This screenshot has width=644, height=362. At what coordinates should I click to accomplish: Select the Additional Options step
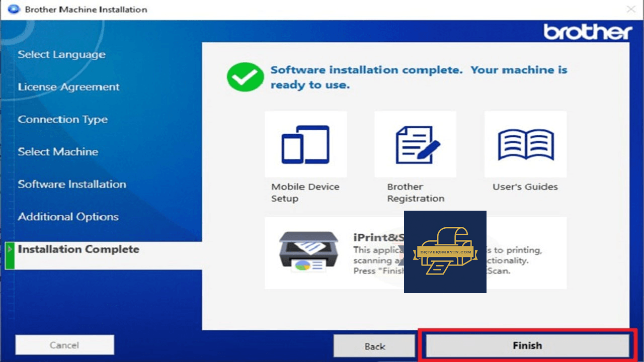pyautogui.click(x=68, y=217)
